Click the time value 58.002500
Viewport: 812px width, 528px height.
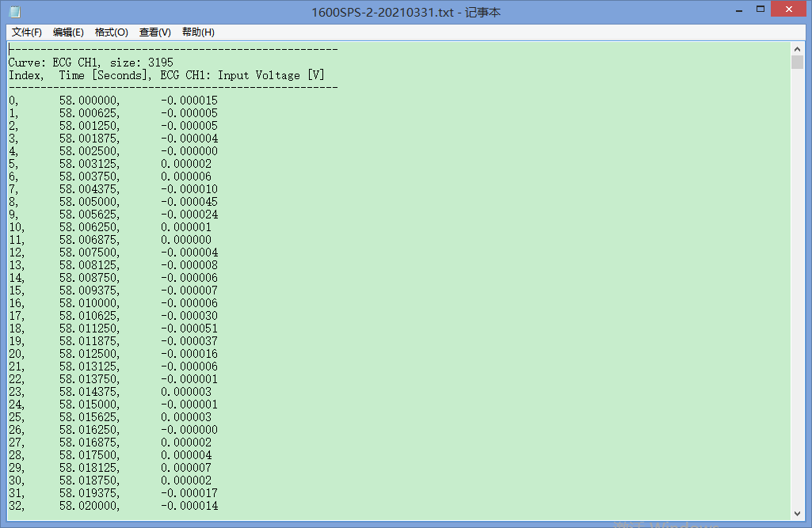click(89, 151)
